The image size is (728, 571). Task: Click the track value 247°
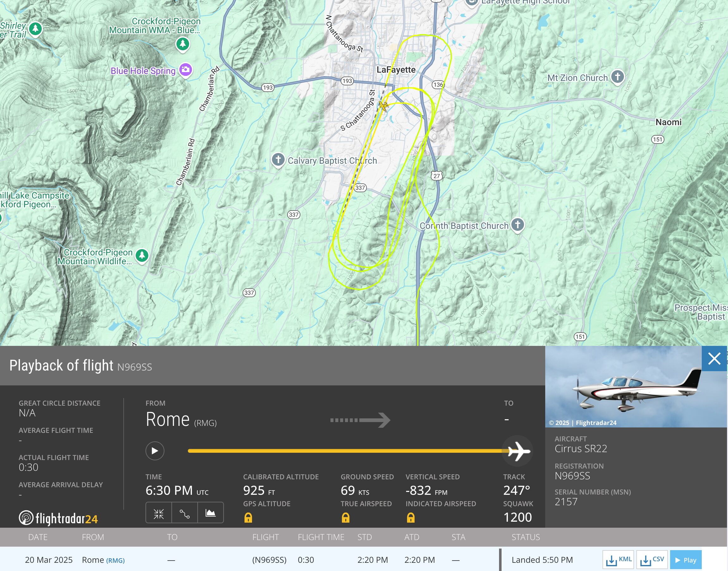[x=517, y=490]
